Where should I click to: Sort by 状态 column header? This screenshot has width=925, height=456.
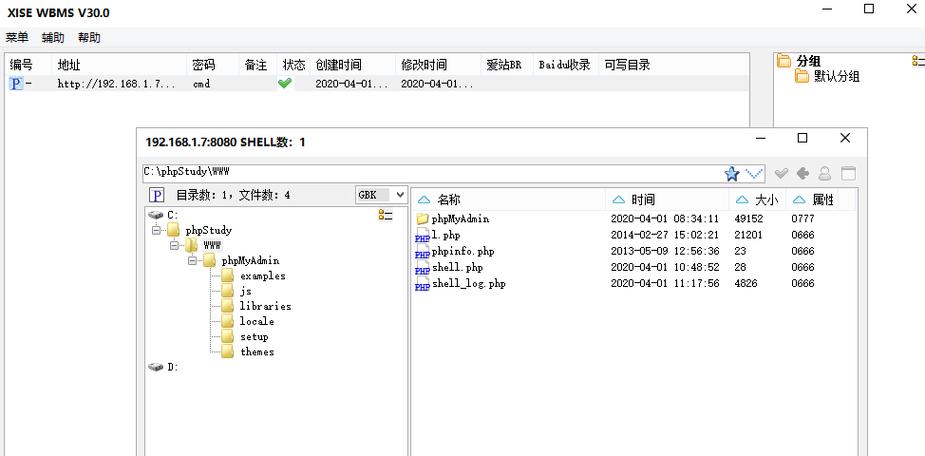294,65
